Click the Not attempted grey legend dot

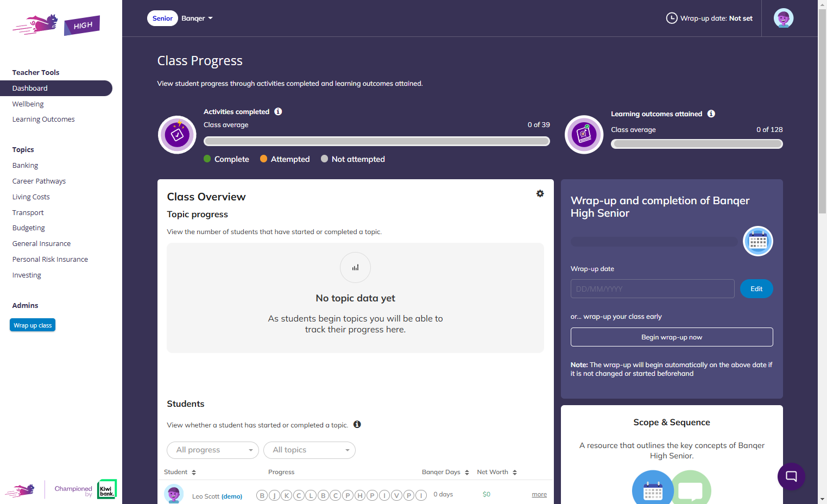pos(324,159)
